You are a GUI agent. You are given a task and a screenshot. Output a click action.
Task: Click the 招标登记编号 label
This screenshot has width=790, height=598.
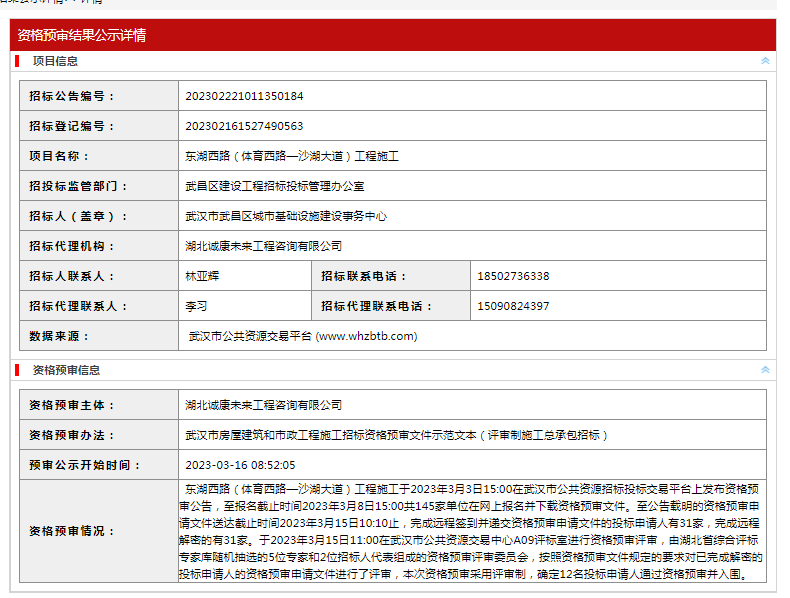tap(72, 126)
